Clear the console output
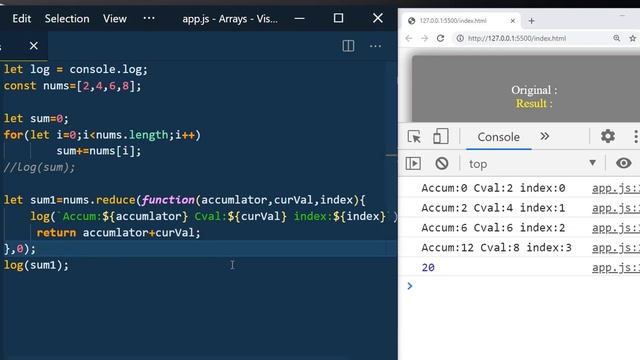This screenshot has height=360, width=640. coord(442,164)
